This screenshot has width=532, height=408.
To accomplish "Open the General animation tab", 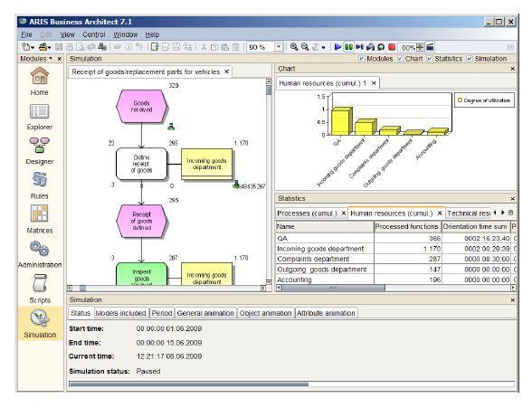I will click(205, 313).
